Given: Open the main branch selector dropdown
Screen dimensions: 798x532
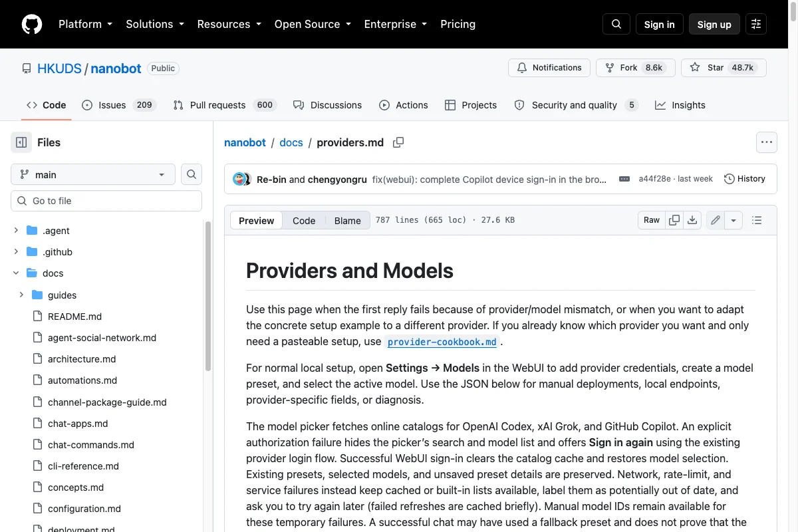Looking at the screenshot, I should coord(93,174).
